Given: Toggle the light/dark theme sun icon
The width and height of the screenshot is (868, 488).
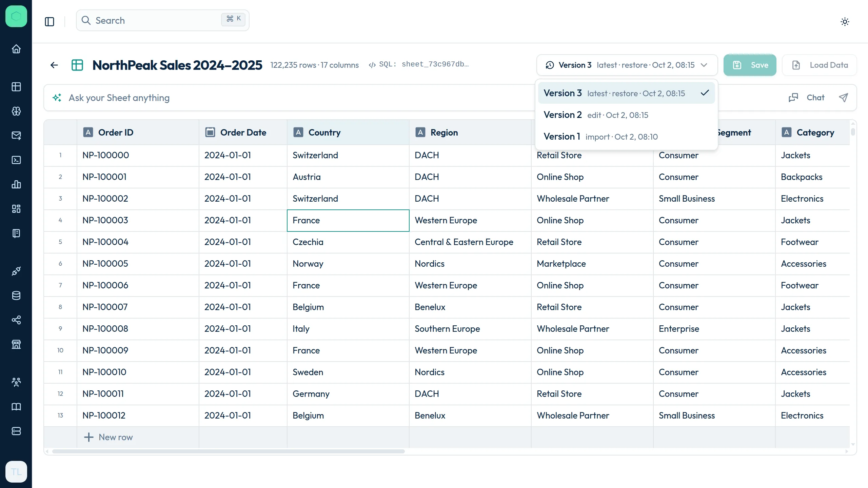Looking at the screenshot, I should 845,22.
